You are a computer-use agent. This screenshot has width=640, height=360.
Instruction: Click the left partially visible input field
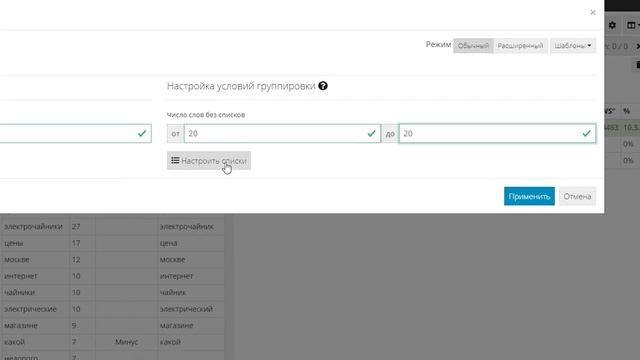pos(76,133)
